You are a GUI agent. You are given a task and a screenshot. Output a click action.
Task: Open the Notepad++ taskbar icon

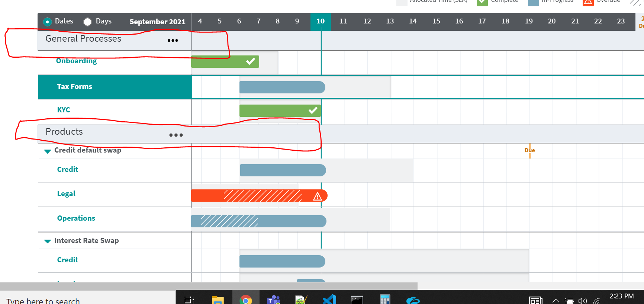[301, 300]
